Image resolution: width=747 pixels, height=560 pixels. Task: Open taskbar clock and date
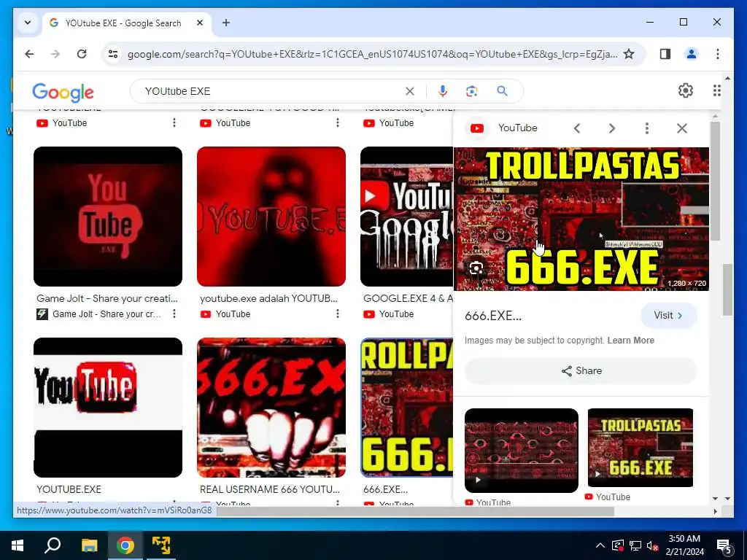684,545
